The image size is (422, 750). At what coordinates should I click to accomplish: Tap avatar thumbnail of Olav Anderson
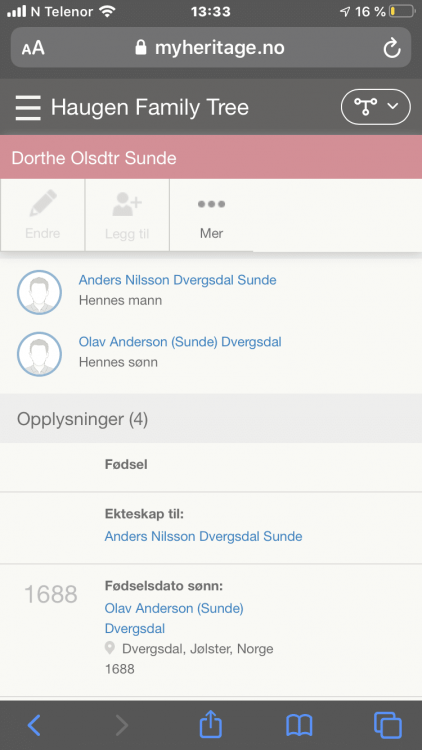pos(39,354)
